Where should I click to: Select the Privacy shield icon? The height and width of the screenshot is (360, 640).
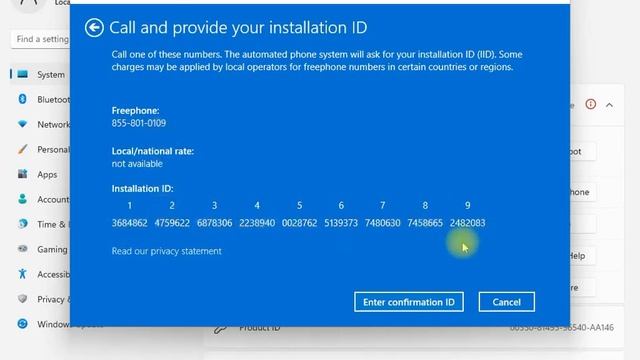click(x=22, y=299)
